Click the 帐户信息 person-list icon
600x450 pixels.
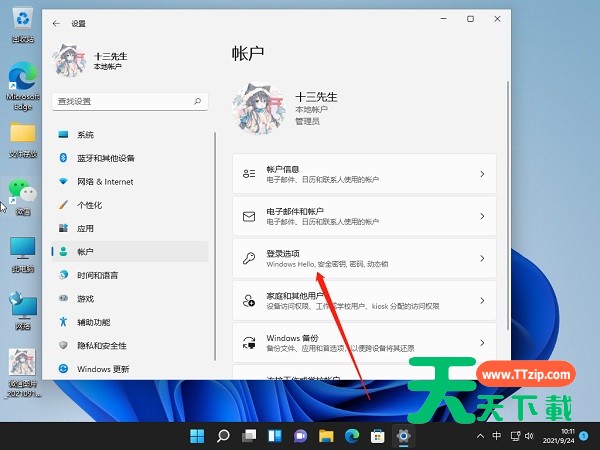pyautogui.click(x=249, y=174)
